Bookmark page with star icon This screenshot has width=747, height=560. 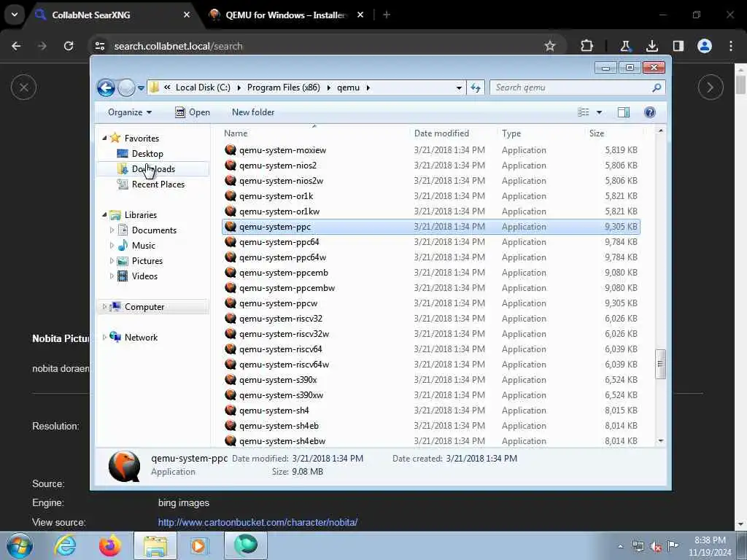point(550,46)
